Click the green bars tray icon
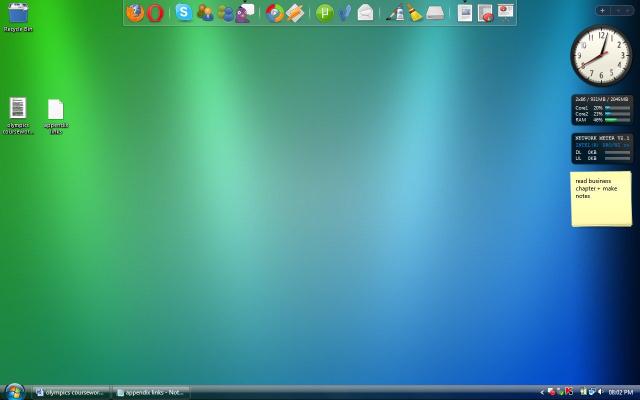This screenshot has height=400, width=640. click(583, 392)
